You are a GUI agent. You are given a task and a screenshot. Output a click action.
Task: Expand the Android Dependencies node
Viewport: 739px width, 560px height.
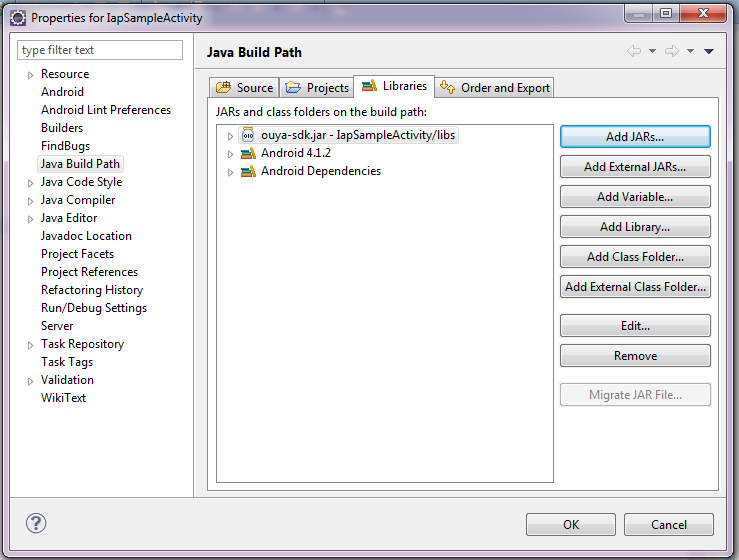pos(230,172)
